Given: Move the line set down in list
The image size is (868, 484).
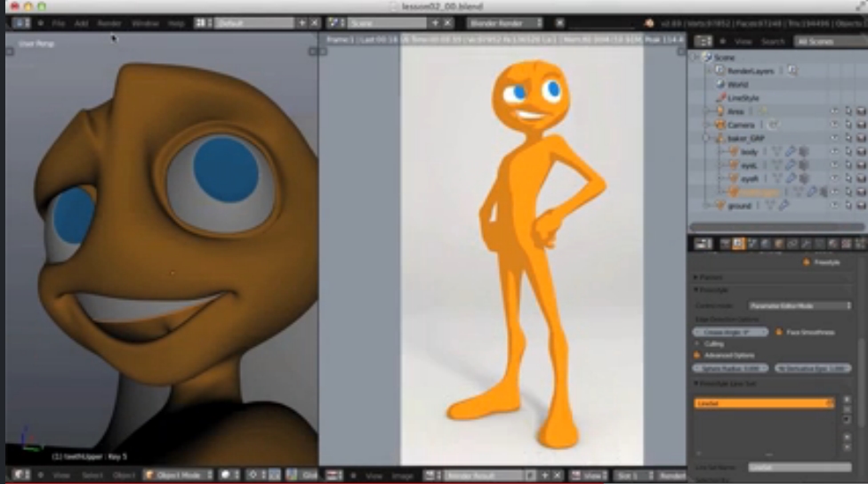Looking at the screenshot, I should point(847,447).
